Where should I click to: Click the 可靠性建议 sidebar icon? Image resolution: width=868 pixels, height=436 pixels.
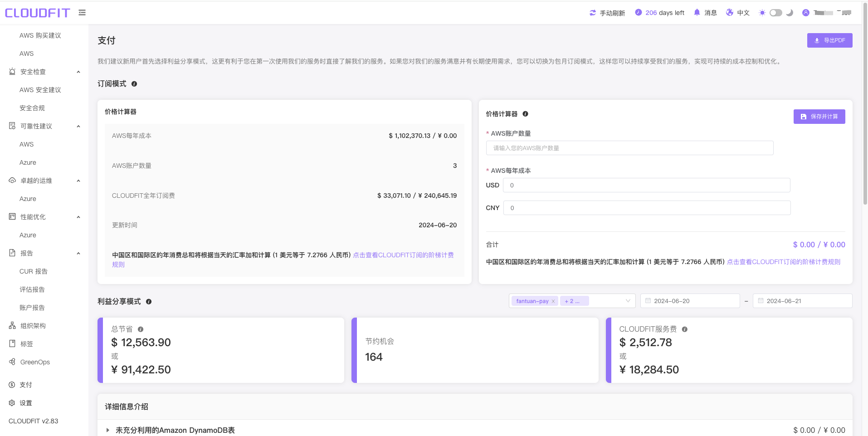[12, 126]
